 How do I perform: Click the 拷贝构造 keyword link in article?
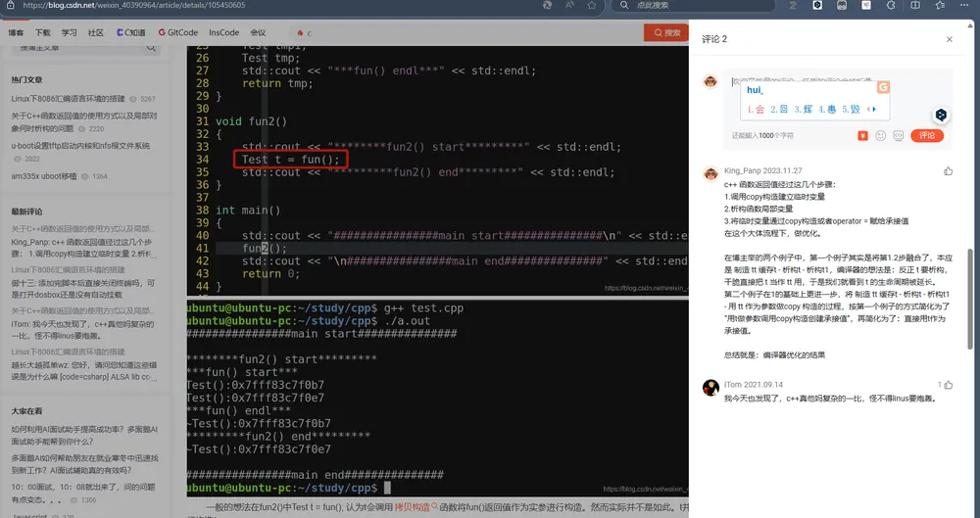point(415,507)
